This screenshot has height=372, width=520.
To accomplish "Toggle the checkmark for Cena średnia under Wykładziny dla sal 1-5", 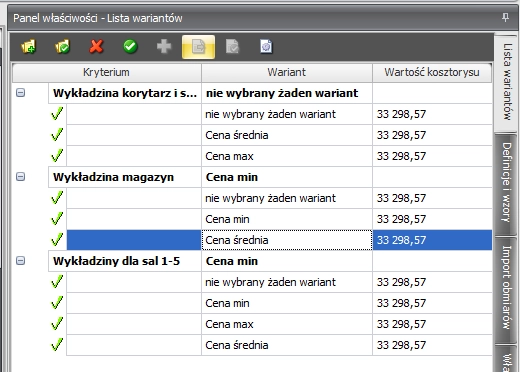I will click(57, 345).
